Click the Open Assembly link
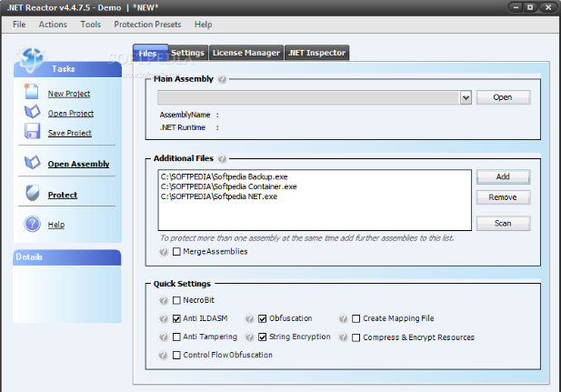This screenshot has height=392, width=561. [79, 164]
